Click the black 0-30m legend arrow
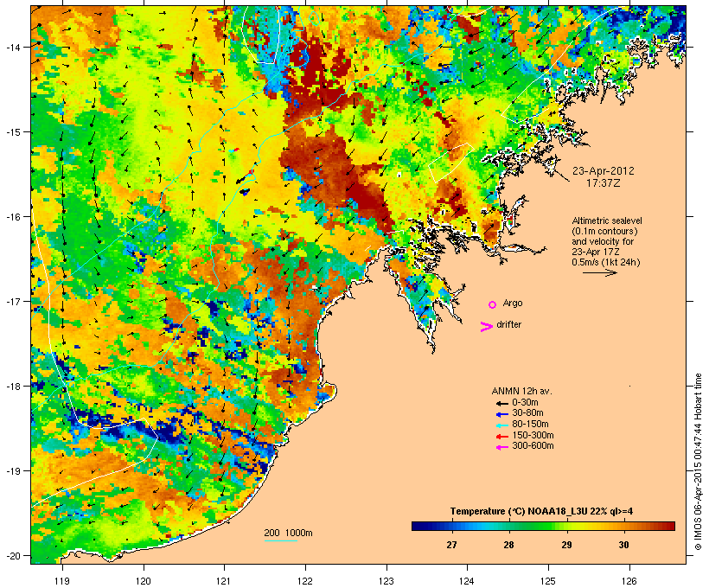 pyautogui.click(x=502, y=403)
